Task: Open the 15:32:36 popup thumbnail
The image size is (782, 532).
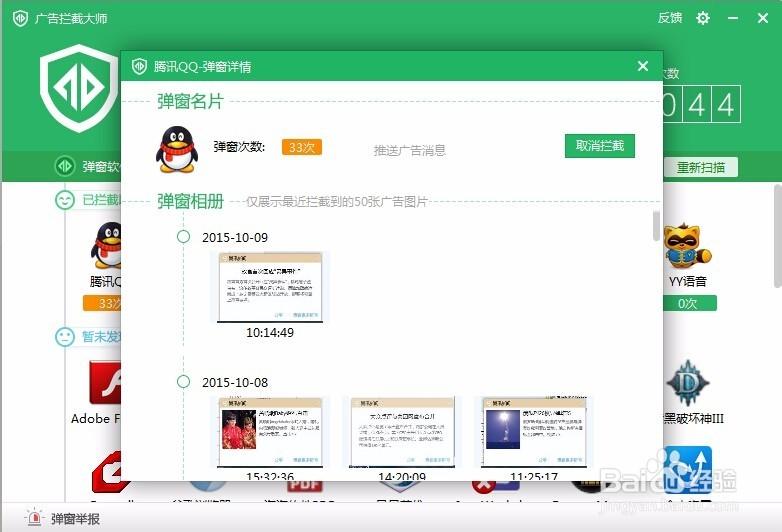Action: [x=270, y=432]
